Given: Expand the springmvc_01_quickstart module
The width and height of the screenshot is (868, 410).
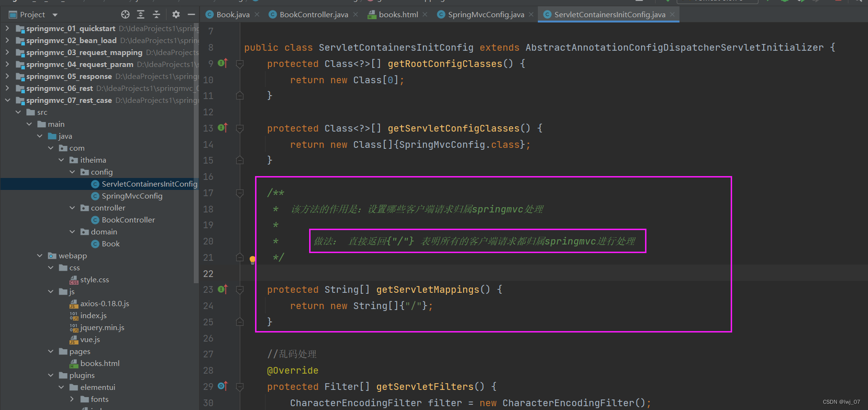Looking at the screenshot, I should 7,29.
